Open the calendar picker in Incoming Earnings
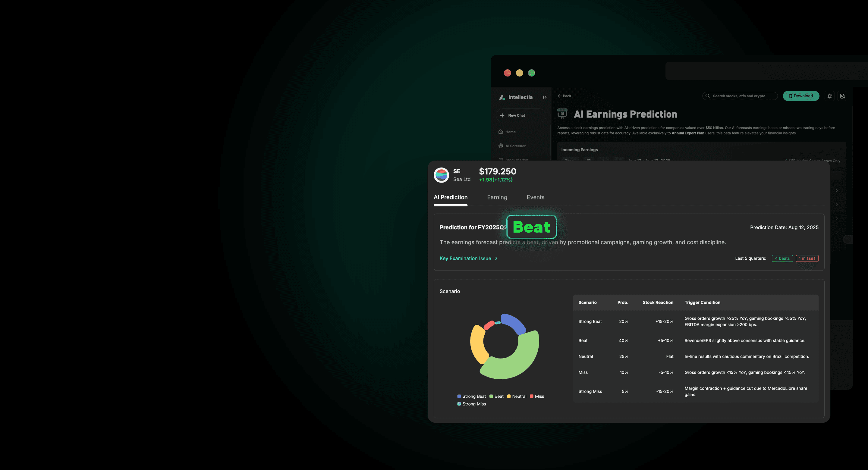This screenshot has height=470, width=868. coord(588,161)
